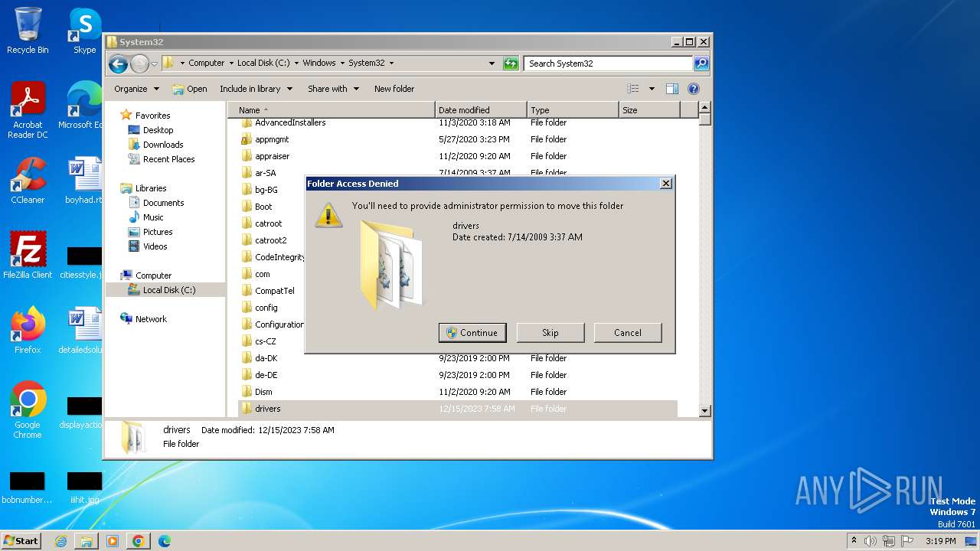
Task: Toggle the preview pane icon
Action: point(672,89)
